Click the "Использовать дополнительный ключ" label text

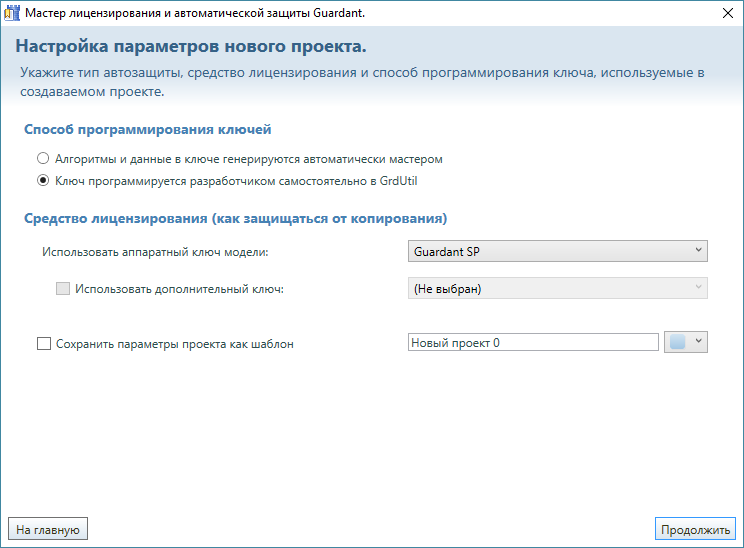(x=180, y=289)
